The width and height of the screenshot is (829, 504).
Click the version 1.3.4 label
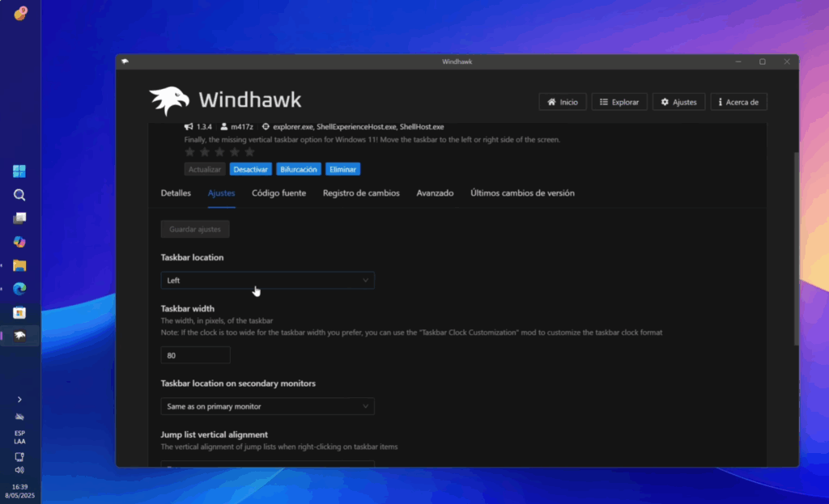click(x=204, y=127)
